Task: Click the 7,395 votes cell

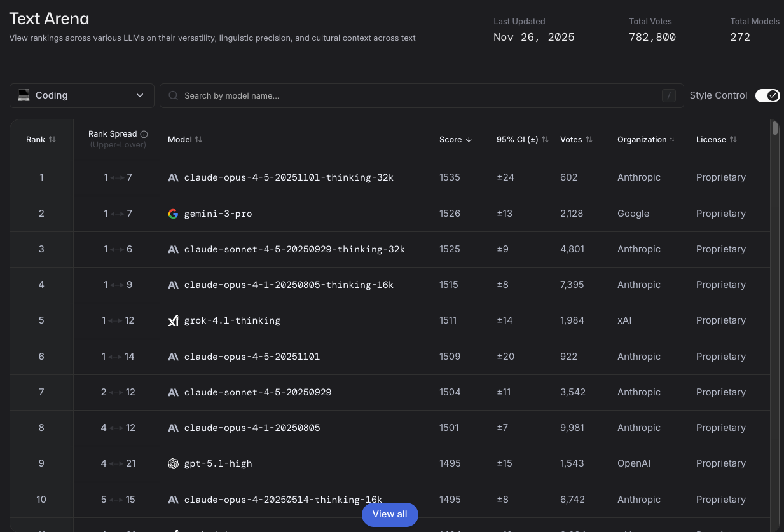Action: pos(572,285)
